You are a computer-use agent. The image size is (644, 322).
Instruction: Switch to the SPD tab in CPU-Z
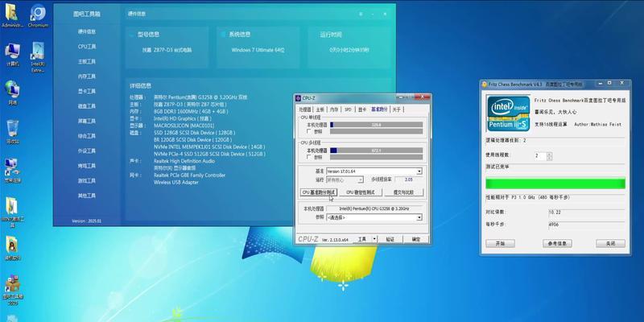(348, 109)
